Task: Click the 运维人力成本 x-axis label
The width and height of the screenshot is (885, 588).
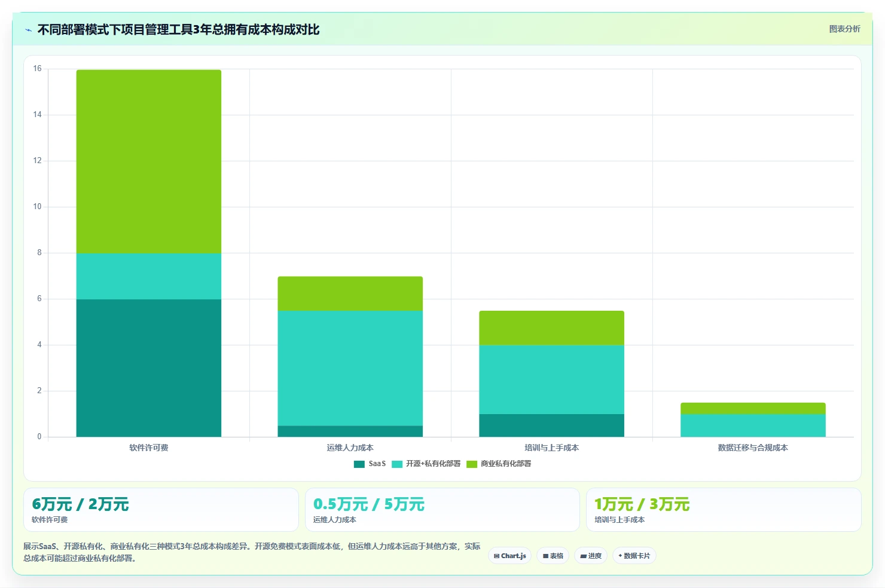Action: pos(350,448)
